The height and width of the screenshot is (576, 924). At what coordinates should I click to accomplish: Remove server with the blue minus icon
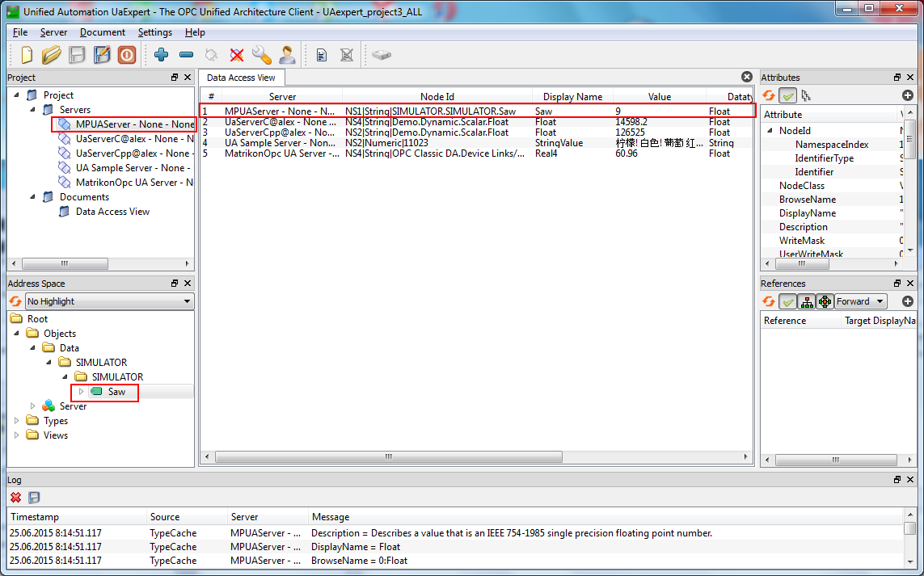186,55
